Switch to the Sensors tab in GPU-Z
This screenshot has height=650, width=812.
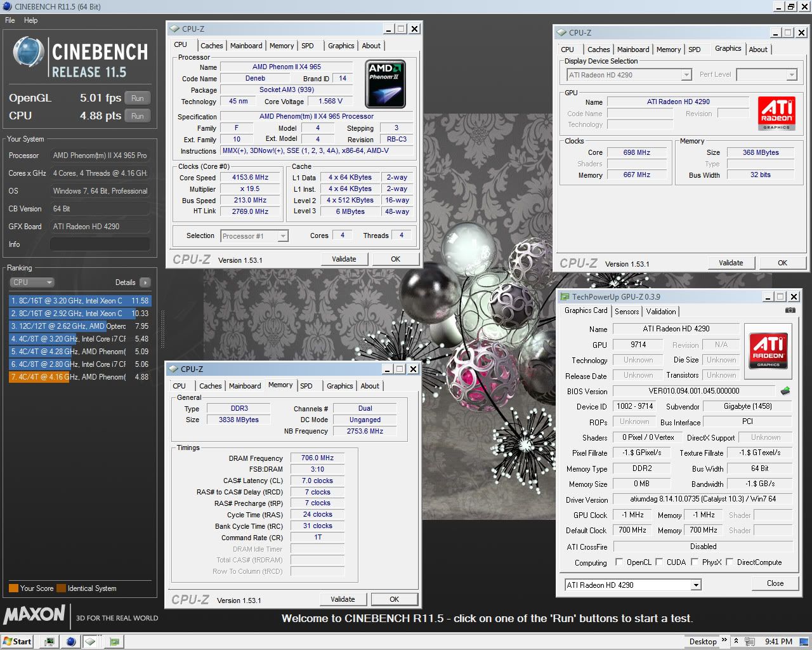click(x=626, y=312)
